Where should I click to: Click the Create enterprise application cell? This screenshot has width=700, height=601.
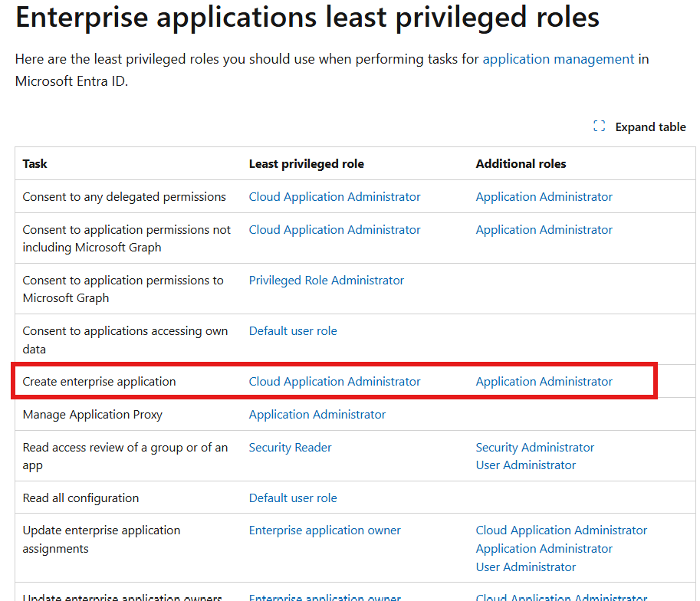[99, 381]
